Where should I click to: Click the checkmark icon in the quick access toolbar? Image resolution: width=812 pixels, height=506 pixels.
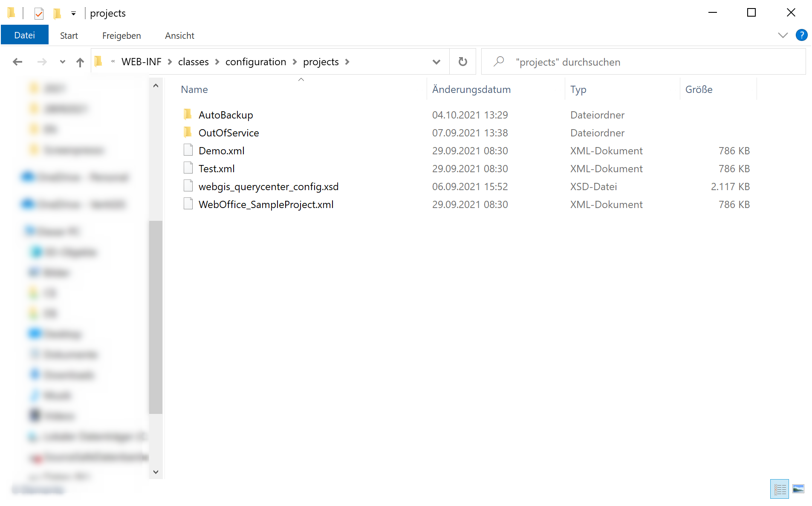39,13
